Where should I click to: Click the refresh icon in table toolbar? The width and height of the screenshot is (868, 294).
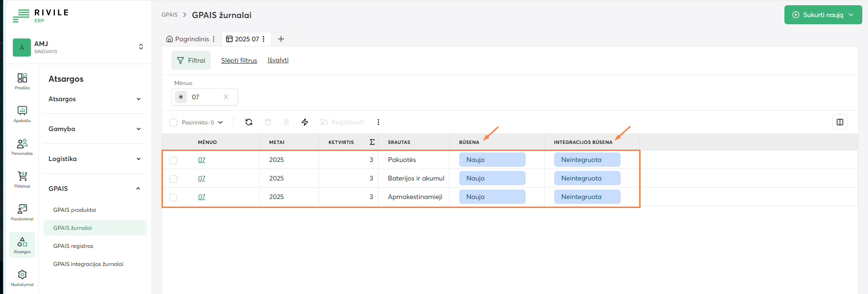[248, 122]
